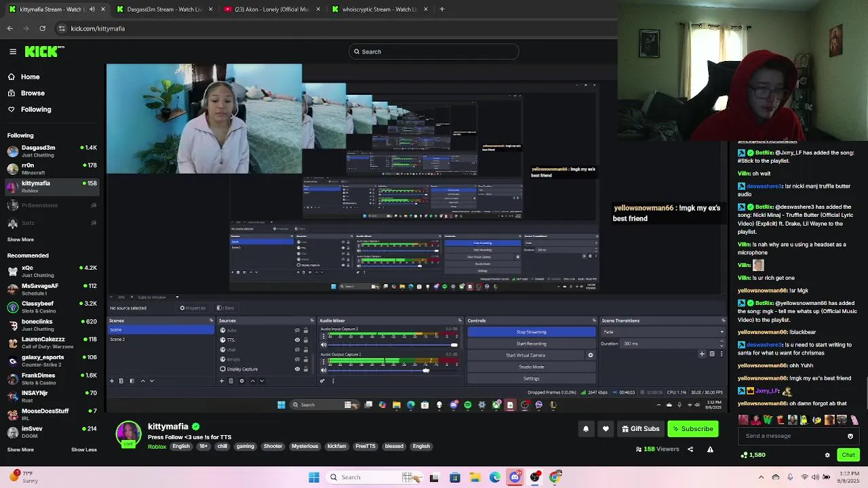Mute Audio Output Capture 2 speaker icon
This screenshot has height=488, width=868.
pyautogui.click(x=323, y=370)
